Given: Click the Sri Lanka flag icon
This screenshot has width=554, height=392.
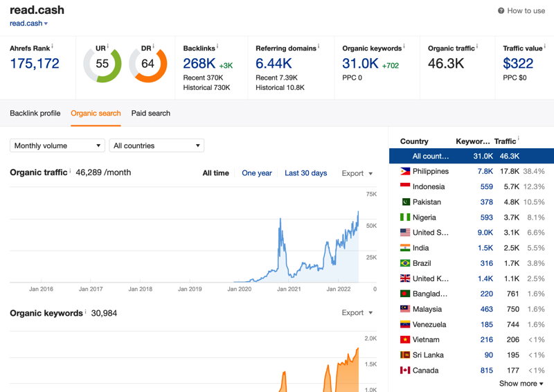Looking at the screenshot, I should 405,355.
